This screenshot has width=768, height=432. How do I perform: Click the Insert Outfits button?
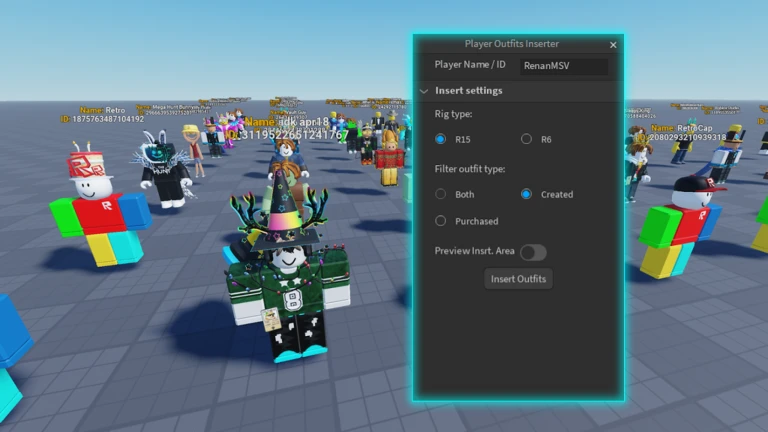(518, 279)
